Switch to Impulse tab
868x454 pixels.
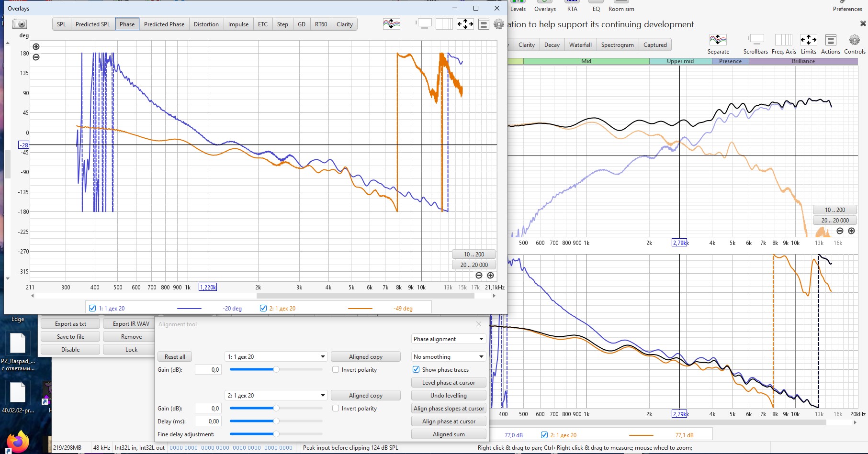(238, 24)
